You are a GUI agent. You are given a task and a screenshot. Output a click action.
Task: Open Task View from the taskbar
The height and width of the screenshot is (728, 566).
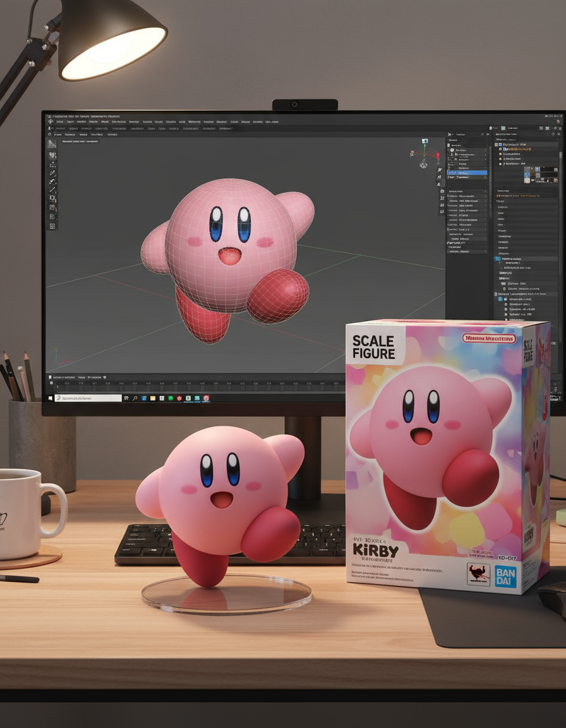click(126, 398)
